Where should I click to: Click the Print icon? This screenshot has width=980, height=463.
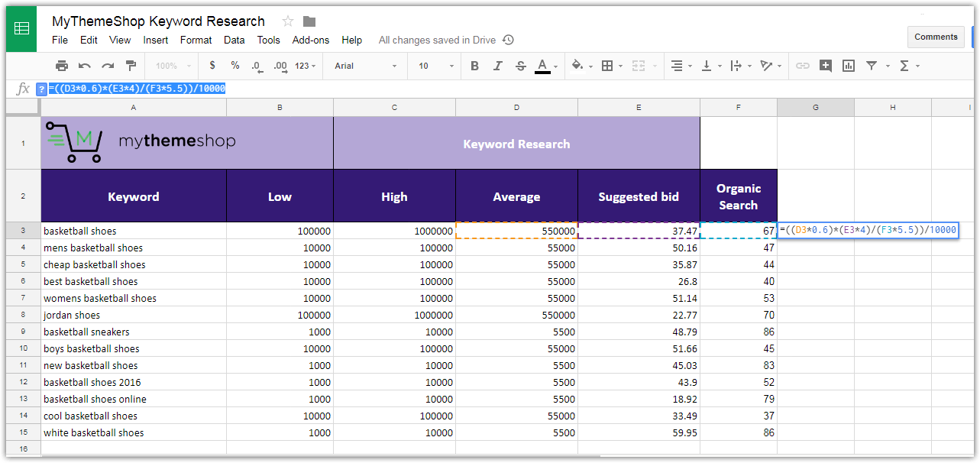(x=62, y=66)
